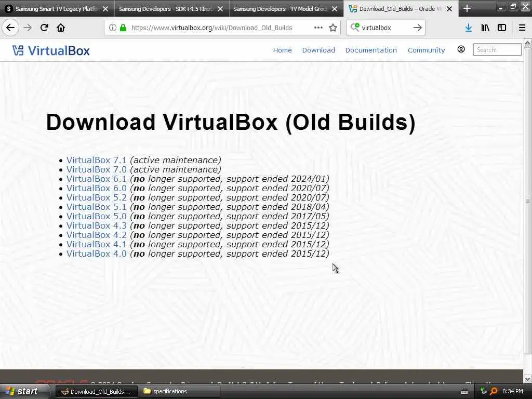Open the specifications folder taskbar button
532x399 pixels.
179,392
